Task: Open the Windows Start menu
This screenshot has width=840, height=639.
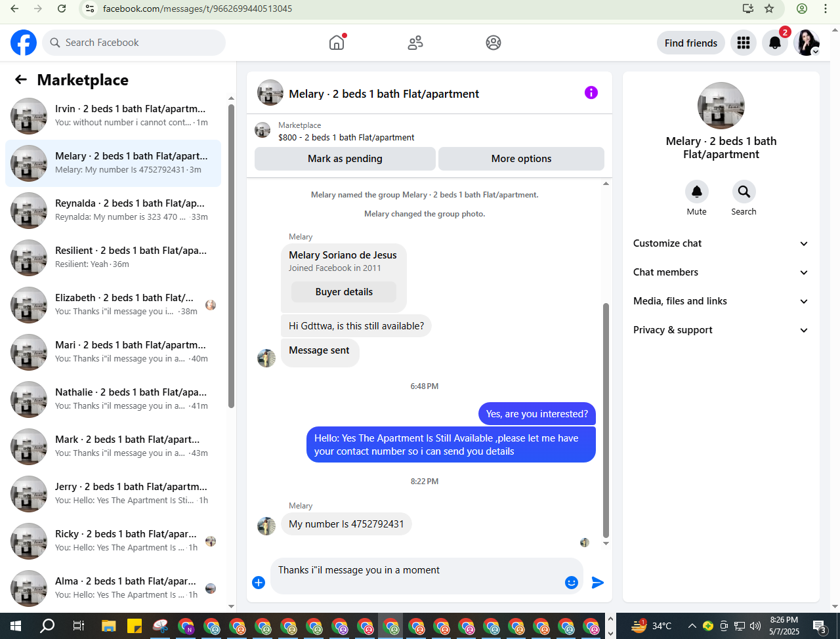Action: pyautogui.click(x=16, y=626)
